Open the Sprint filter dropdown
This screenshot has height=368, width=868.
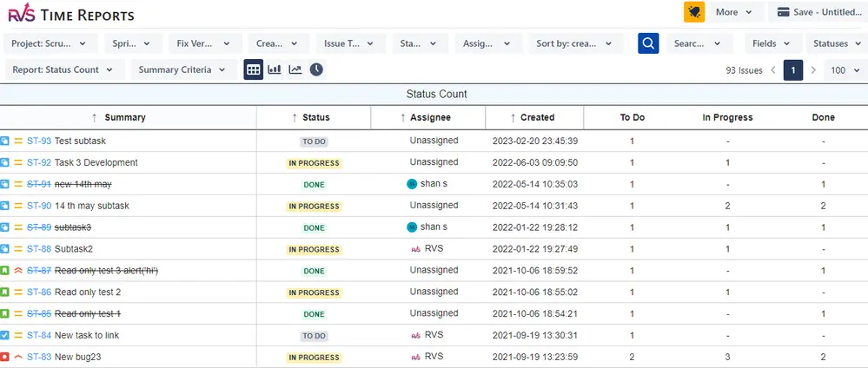(133, 43)
